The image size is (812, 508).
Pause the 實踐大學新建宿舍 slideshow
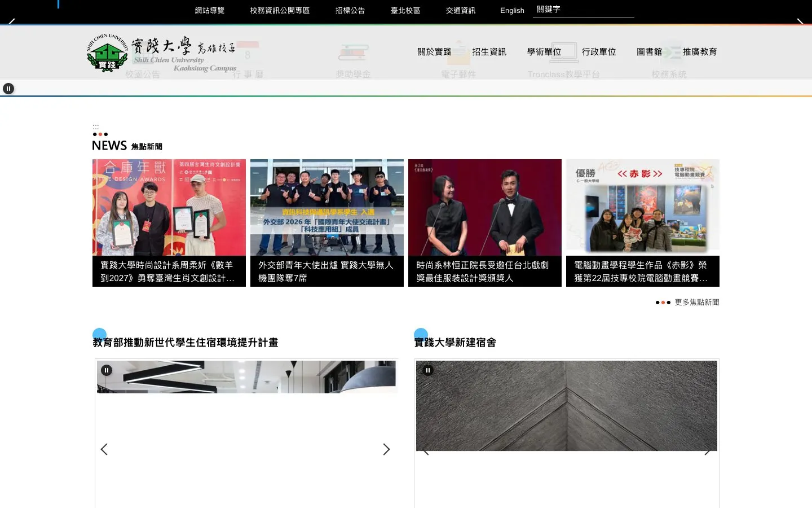pos(428,370)
